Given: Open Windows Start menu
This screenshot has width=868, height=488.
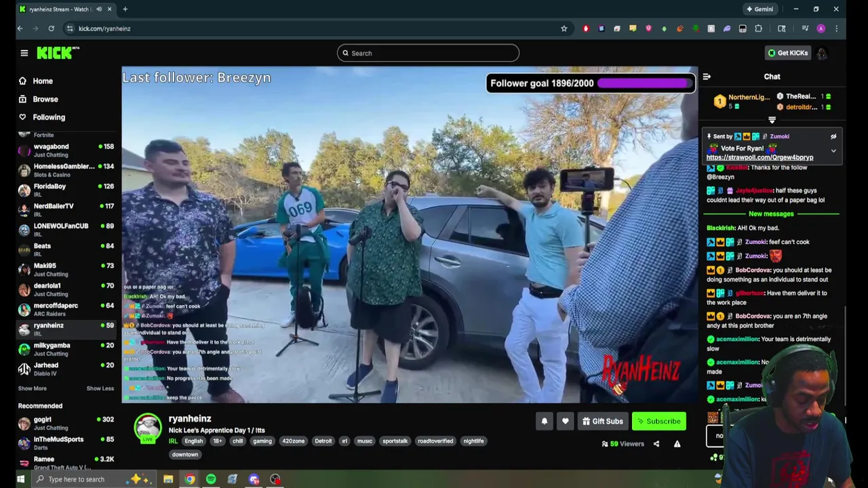Looking at the screenshot, I should [20, 479].
